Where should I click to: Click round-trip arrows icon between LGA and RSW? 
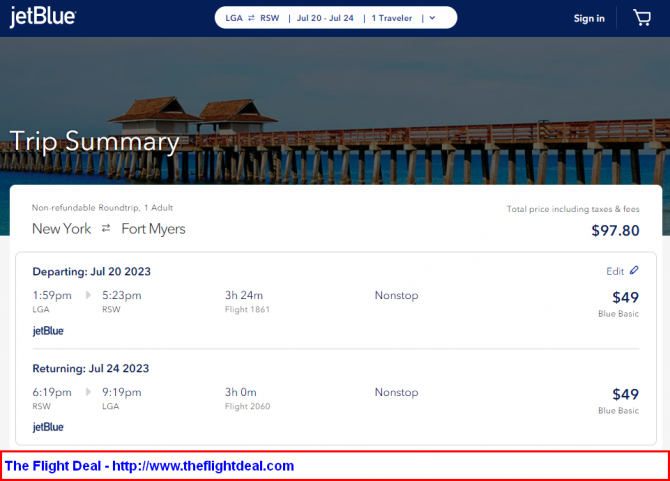[x=251, y=18]
